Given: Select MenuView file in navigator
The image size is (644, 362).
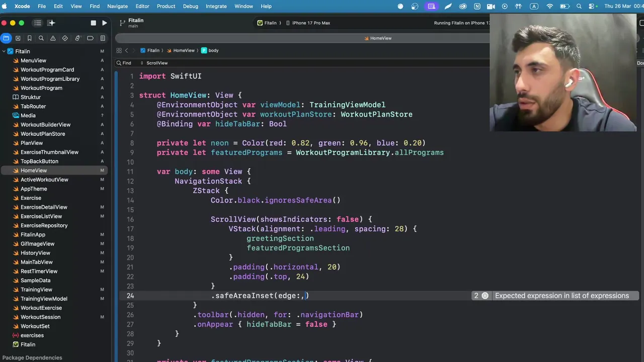Looking at the screenshot, I should pos(33,60).
